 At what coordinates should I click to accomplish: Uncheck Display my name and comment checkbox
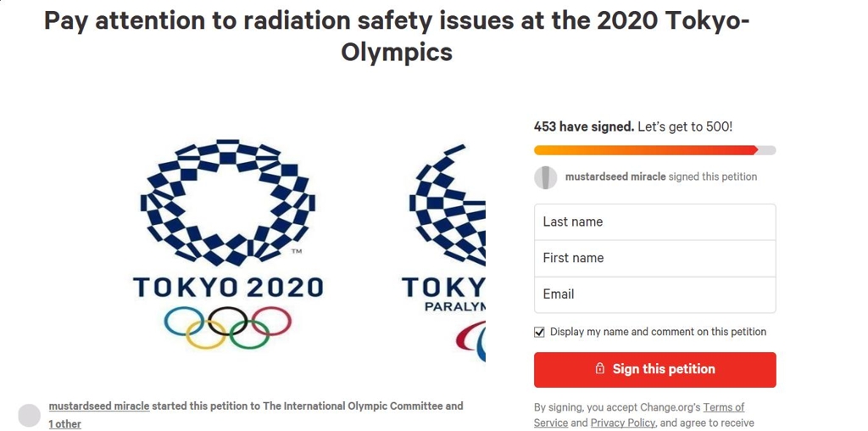(539, 332)
